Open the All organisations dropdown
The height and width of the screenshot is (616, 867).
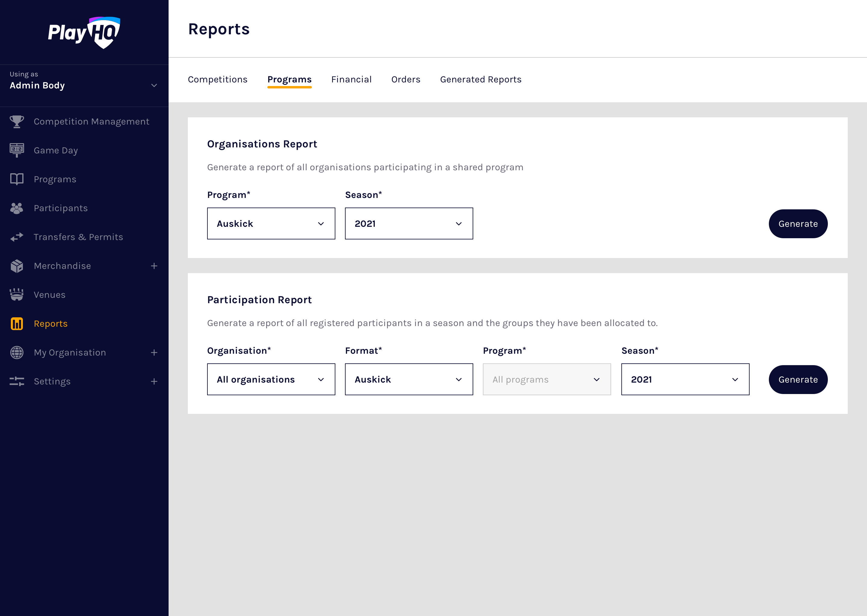271,379
